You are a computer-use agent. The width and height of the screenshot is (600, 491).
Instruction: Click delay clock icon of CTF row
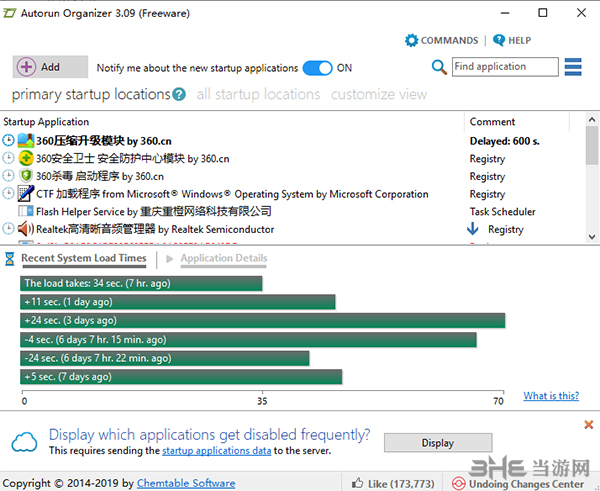tap(8, 193)
